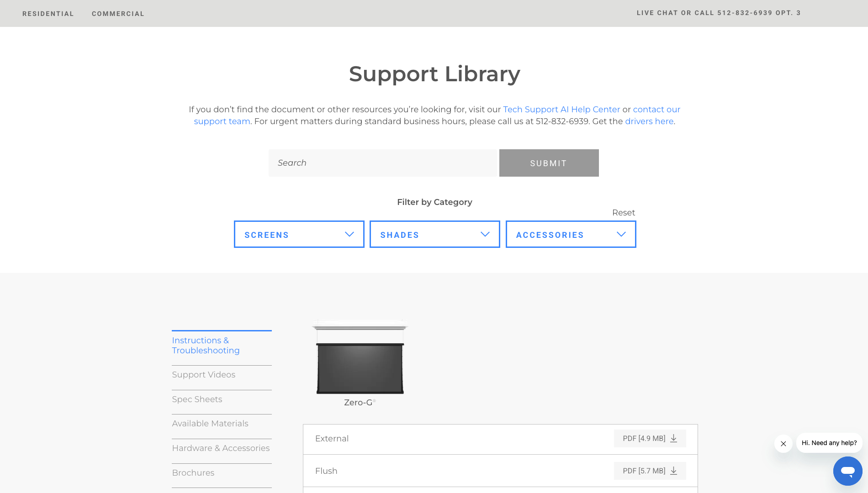Follow the 'drivers here' link
Image resolution: width=868 pixels, height=493 pixels.
click(x=649, y=121)
